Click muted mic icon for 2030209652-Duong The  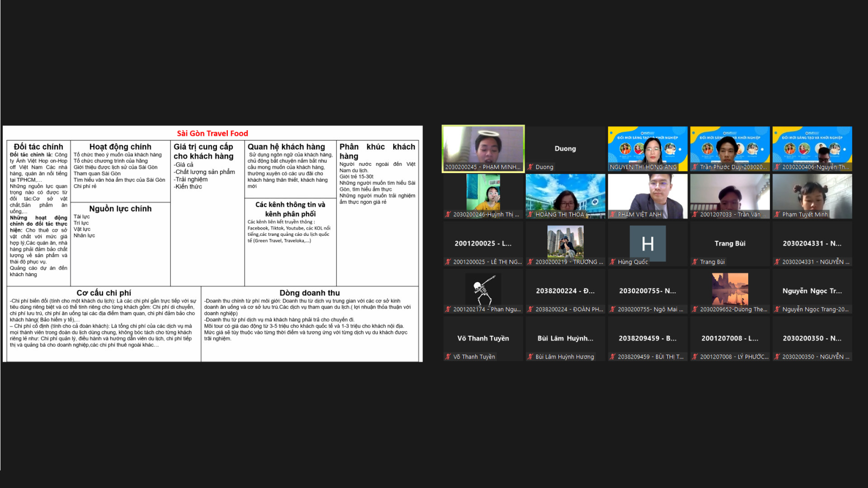(695, 309)
